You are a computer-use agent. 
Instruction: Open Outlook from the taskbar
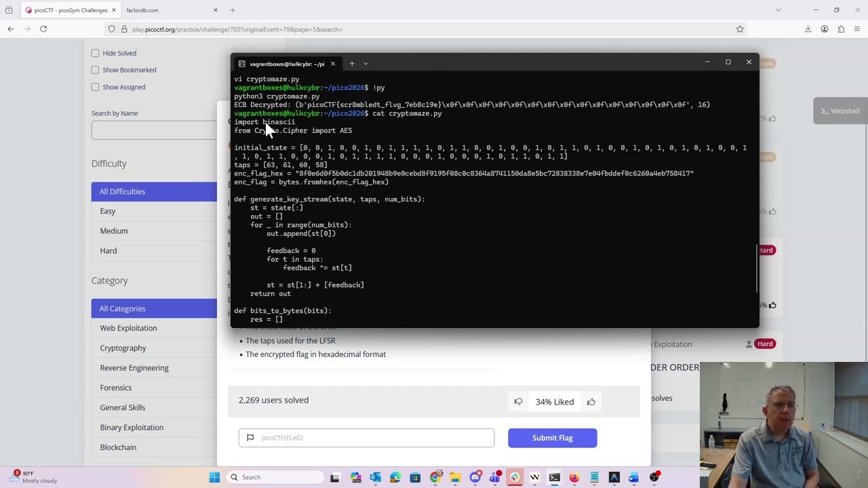(x=376, y=477)
